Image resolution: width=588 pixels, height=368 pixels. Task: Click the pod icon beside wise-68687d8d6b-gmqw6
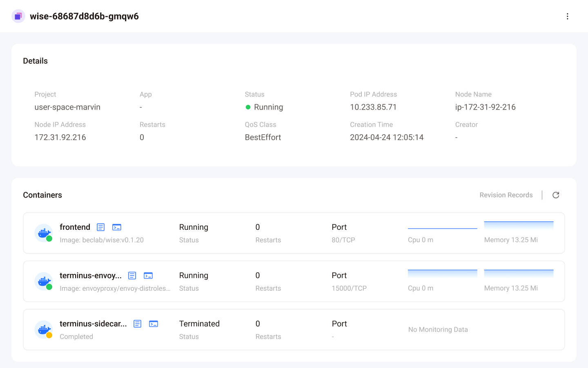18,16
